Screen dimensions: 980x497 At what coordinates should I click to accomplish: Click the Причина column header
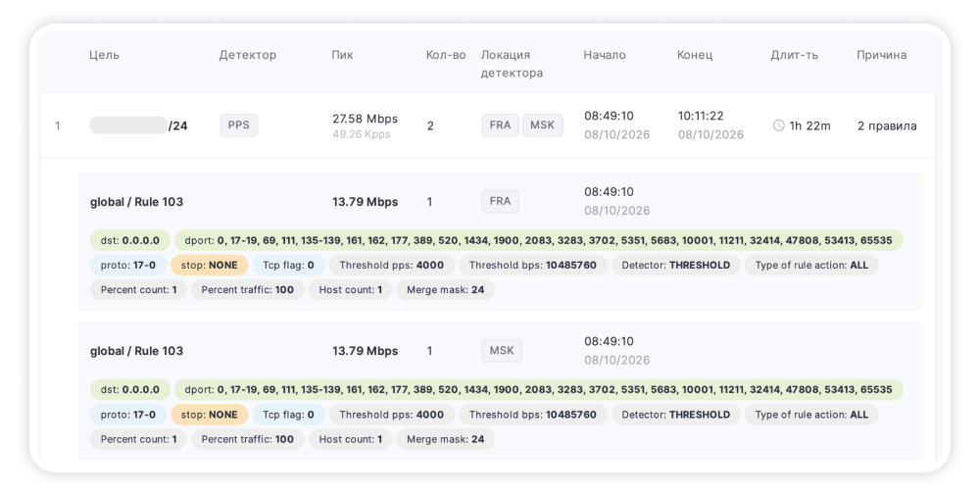[x=881, y=55]
